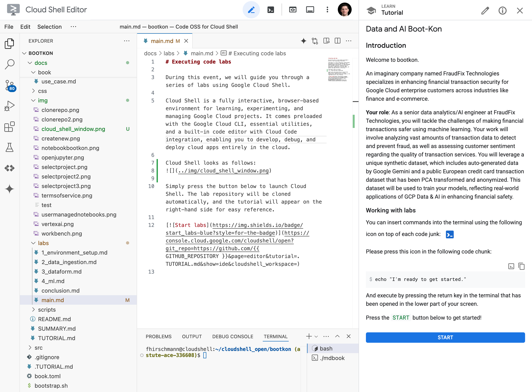Open the overflow menu ellipsis in menu bar
The height and width of the screenshot is (392, 532).
pos(73,27)
